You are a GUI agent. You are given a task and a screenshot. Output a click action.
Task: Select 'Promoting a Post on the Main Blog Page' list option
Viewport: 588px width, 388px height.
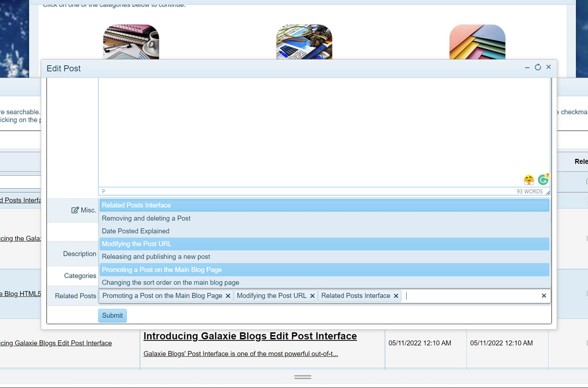[324, 270]
